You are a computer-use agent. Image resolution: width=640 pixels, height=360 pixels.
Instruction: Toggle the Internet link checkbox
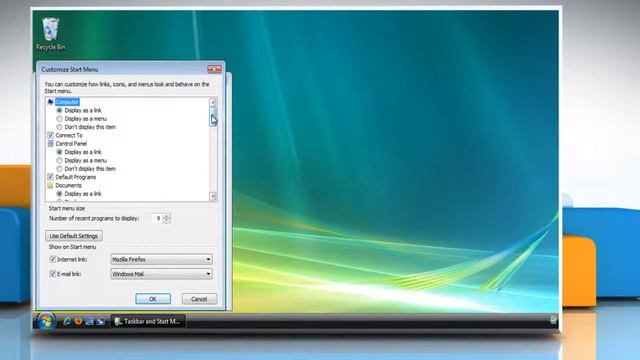[x=53, y=259]
